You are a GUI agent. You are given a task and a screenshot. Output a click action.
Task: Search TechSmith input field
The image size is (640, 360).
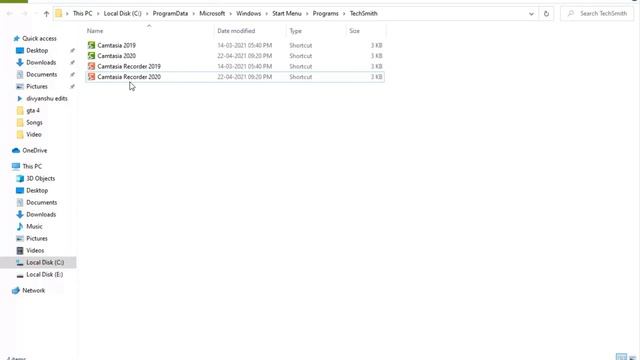597,13
